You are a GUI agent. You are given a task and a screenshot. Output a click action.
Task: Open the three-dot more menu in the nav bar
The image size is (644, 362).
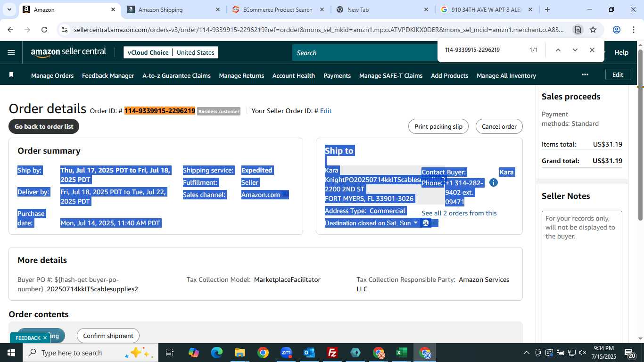(x=585, y=74)
